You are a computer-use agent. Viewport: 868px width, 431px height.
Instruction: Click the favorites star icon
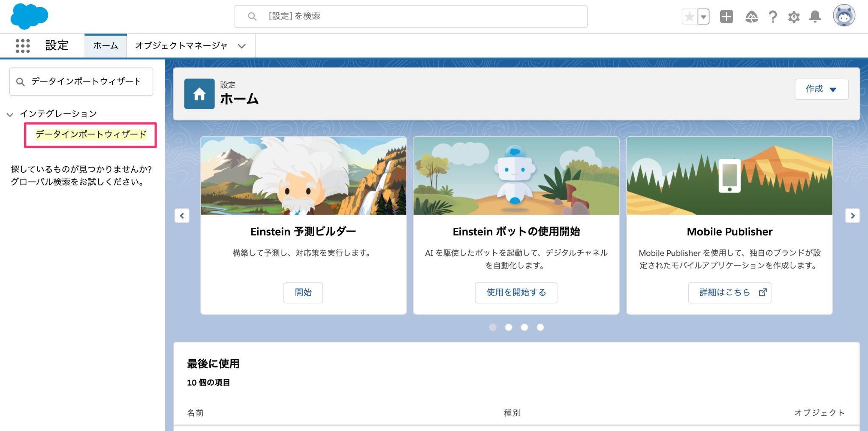689,17
